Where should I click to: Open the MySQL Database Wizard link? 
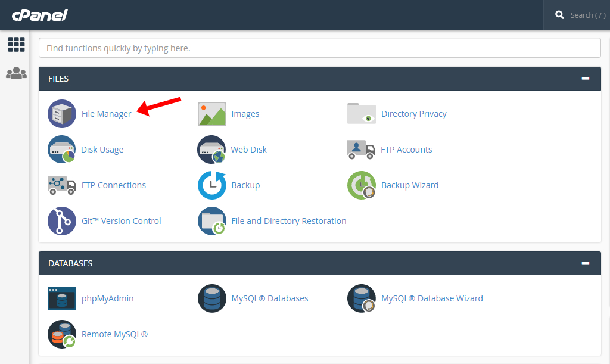[432, 298]
